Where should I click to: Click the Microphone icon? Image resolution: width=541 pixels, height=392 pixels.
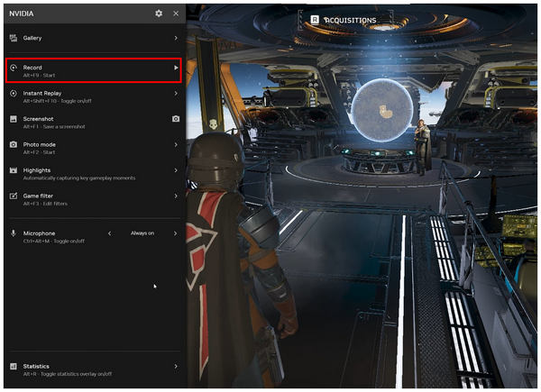click(14, 233)
